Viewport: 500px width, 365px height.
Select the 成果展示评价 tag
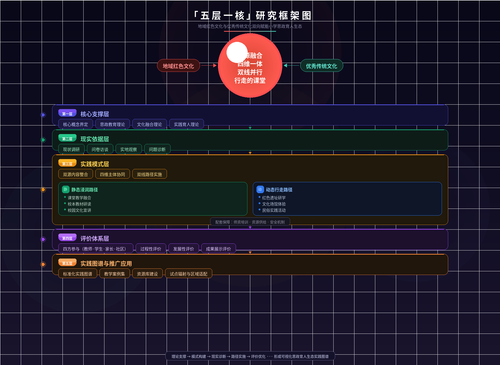tap(218, 249)
